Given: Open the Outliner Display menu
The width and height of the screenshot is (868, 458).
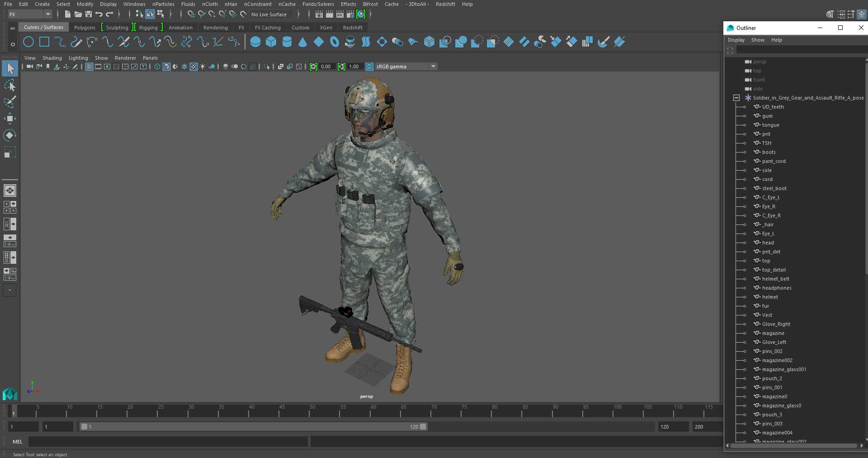Looking at the screenshot, I should tap(736, 40).
